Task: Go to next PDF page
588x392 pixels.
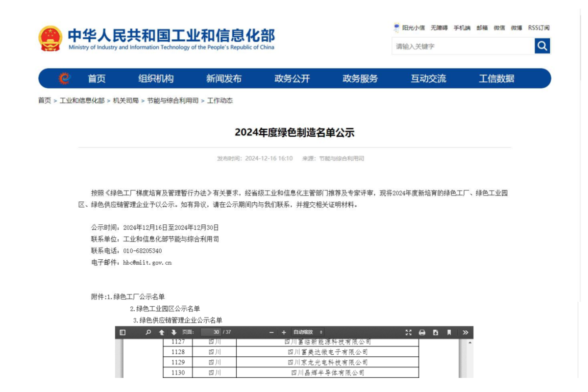Action: tap(173, 332)
